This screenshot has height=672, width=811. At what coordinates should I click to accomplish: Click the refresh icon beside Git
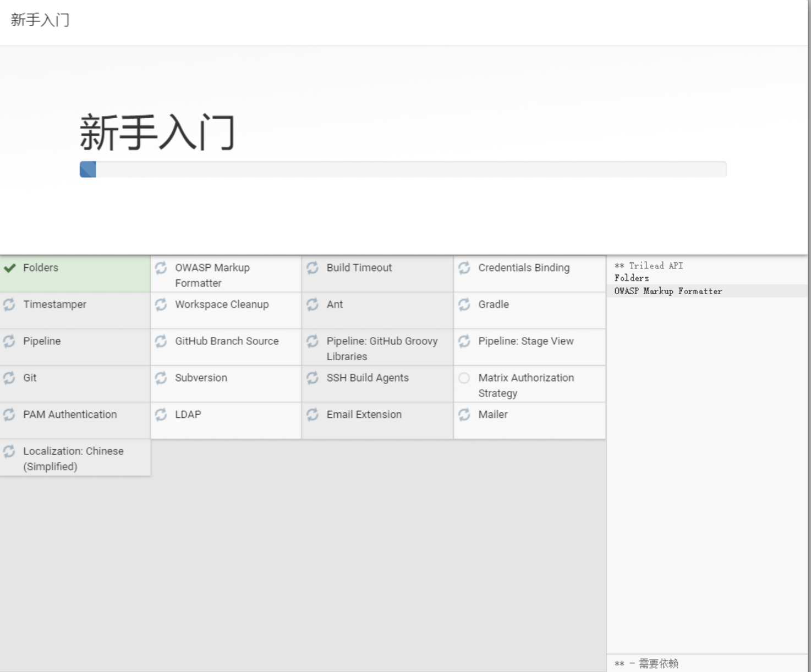pos(9,378)
